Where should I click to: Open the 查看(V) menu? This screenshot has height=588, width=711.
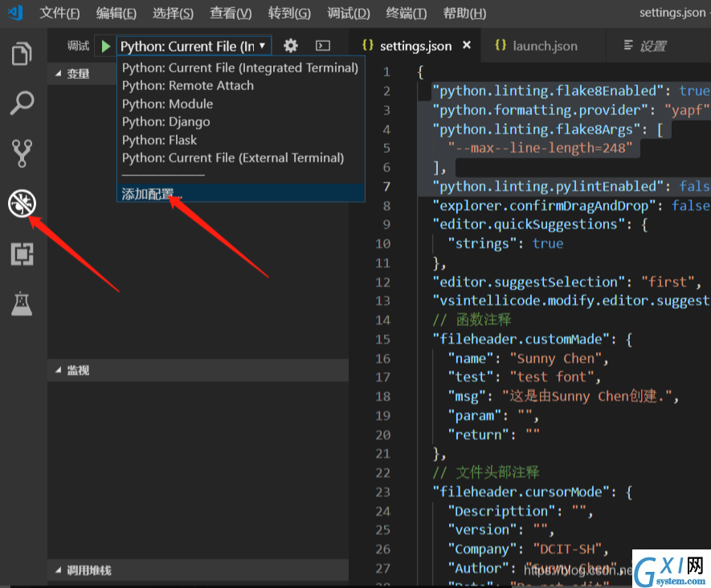pyautogui.click(x=231, y=13)
